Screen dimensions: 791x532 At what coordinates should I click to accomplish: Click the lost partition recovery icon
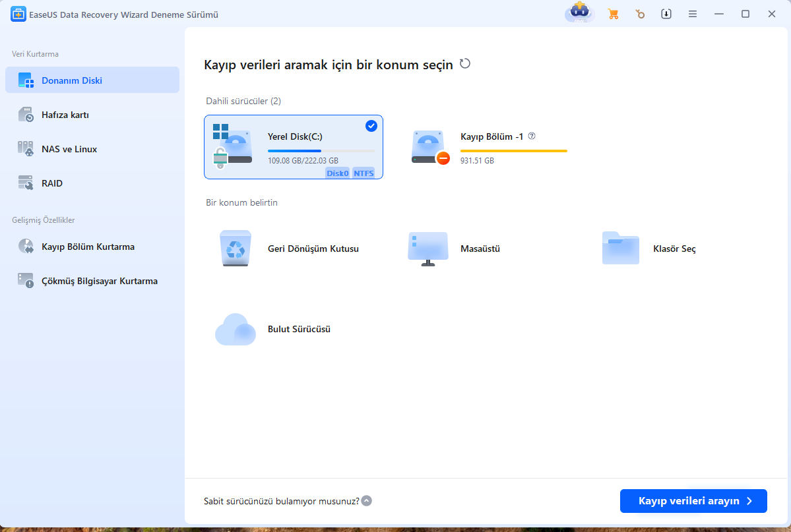(26, 247)
